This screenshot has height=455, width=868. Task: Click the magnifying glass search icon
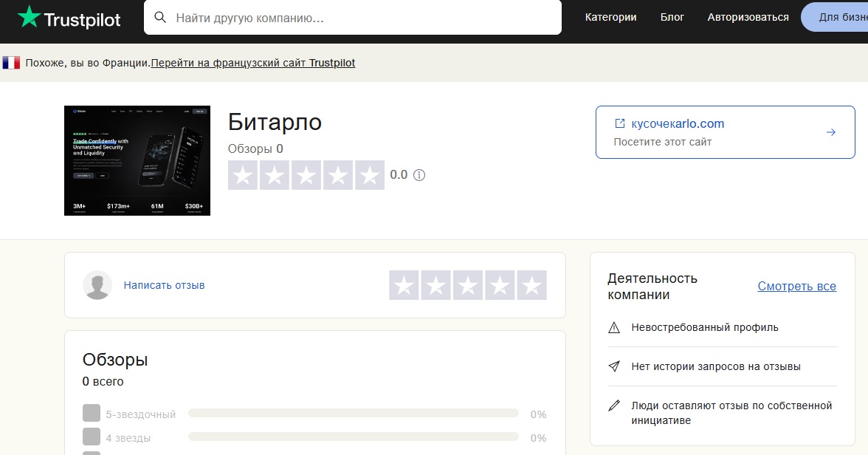point(160,17)
